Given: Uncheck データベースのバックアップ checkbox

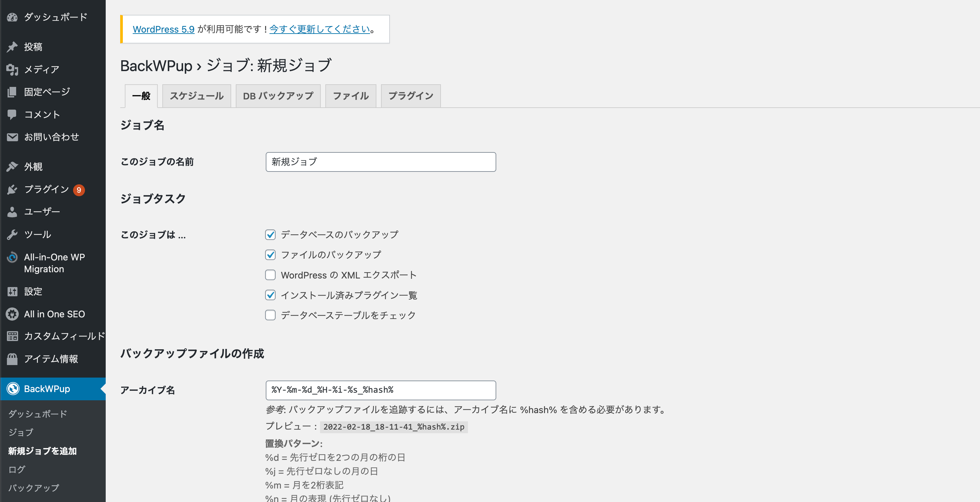Looking at the screenshot, I should [270, 235].
